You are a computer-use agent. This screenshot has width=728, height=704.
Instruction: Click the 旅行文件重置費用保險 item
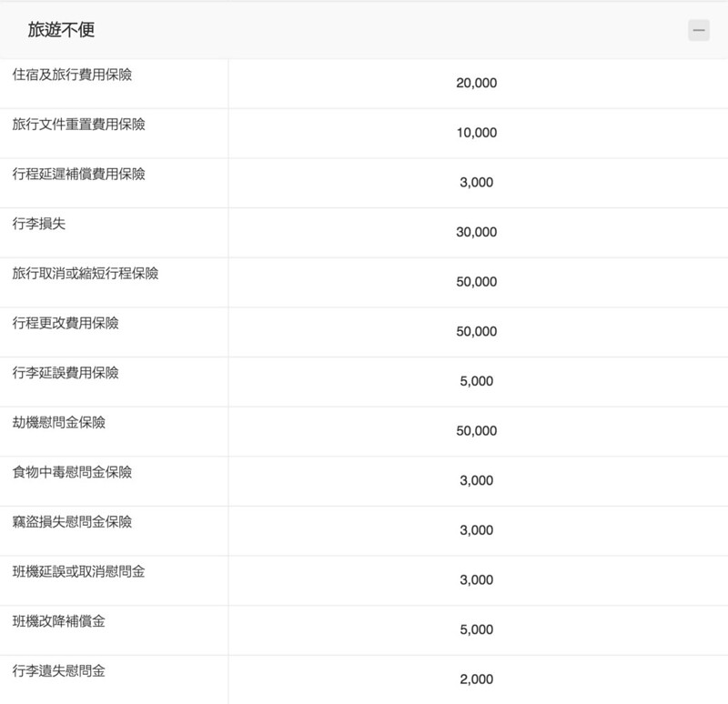(78, 125)
